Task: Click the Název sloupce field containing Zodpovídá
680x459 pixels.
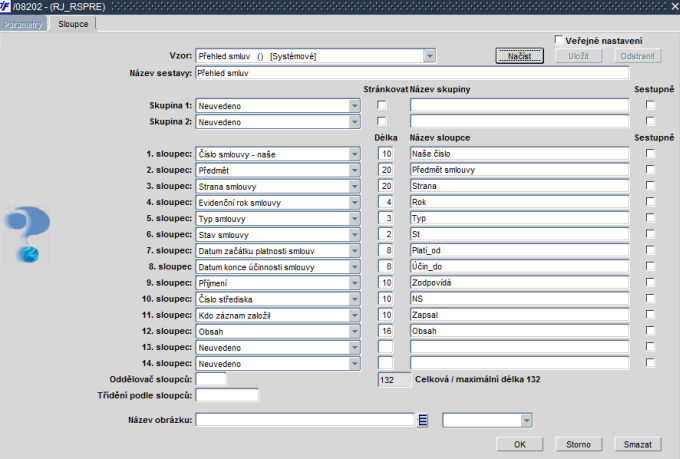Action: coord(520,282)
